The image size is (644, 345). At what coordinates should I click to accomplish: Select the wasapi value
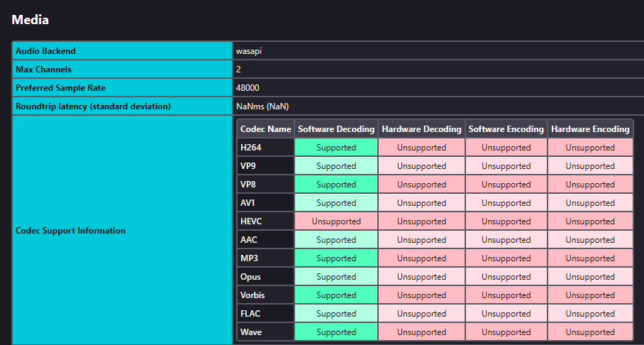pyautogui.click(x=249, y=51)
